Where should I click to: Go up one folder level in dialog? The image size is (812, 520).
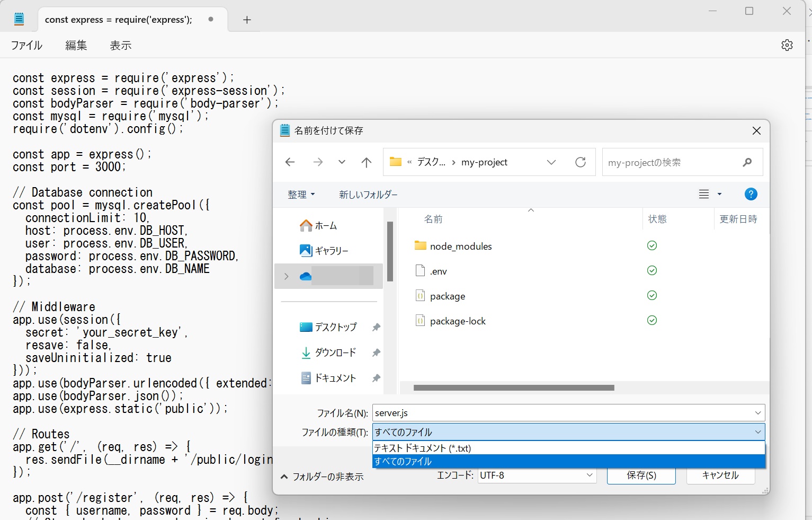pos(366,162)
